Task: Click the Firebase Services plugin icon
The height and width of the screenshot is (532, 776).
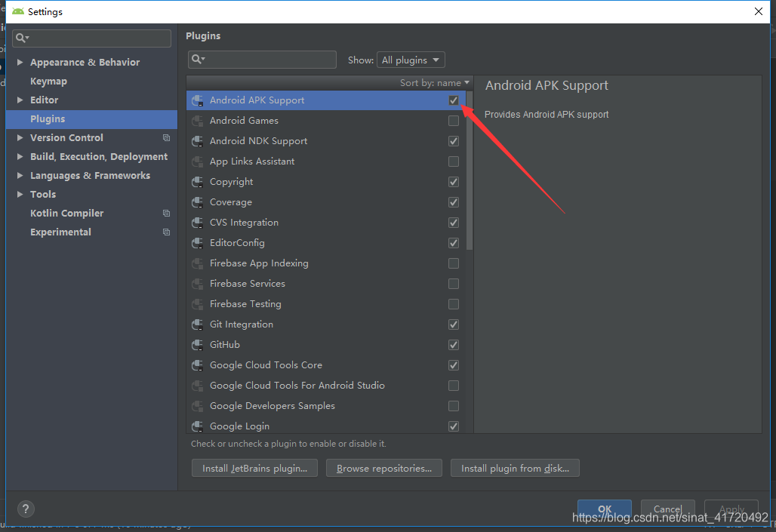Action: (x=198, y=284)
